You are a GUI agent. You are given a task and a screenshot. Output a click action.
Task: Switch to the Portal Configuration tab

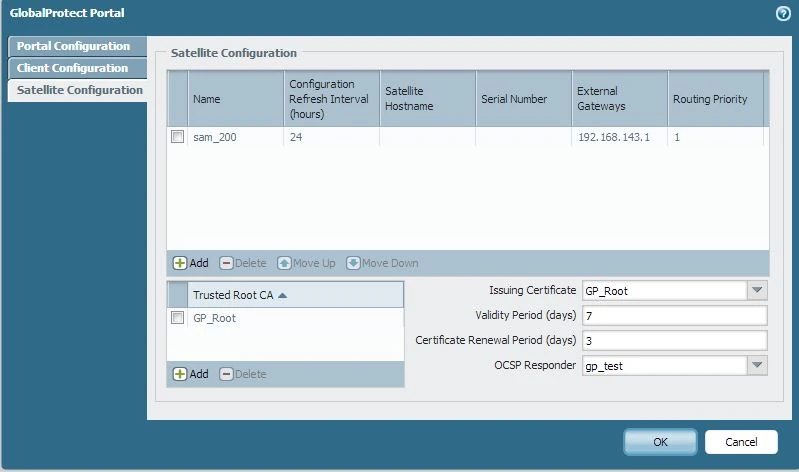pos(77,46)
